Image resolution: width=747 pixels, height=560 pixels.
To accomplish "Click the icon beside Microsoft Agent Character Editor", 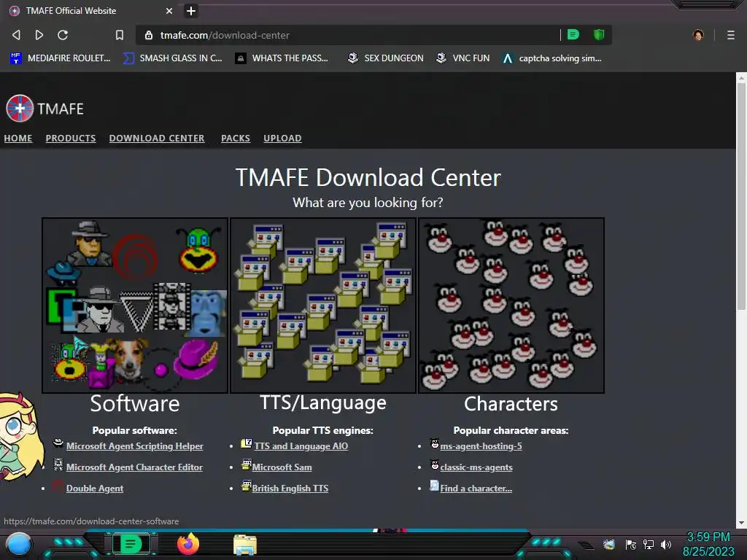I will tap(58, 464).
